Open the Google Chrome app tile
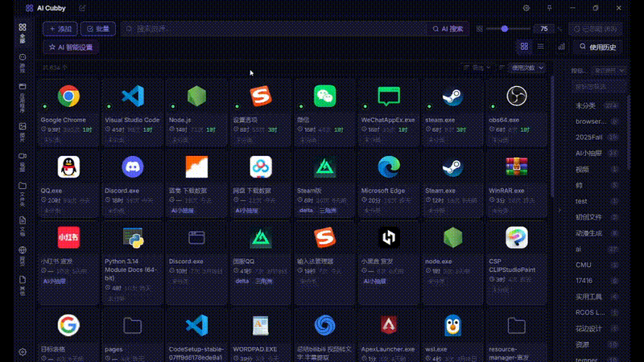The height and width of the screenshot is (362, 644). coord(68,113)
